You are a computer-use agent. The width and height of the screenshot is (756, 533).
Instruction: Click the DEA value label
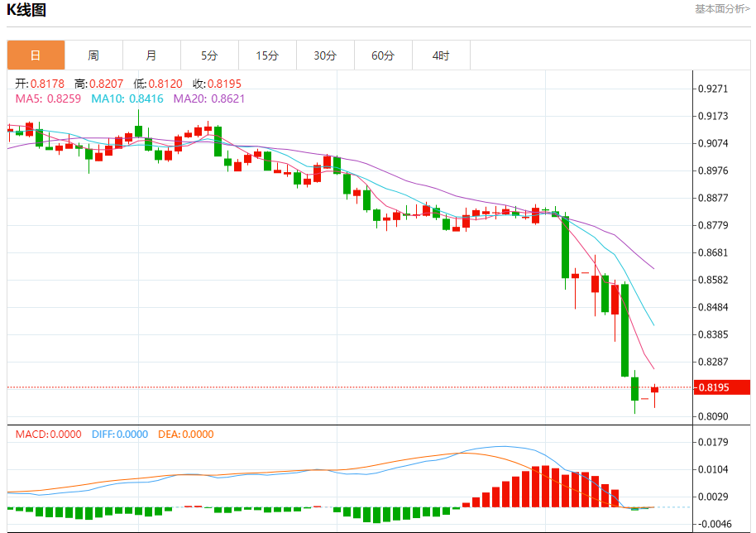click(185, 435)
